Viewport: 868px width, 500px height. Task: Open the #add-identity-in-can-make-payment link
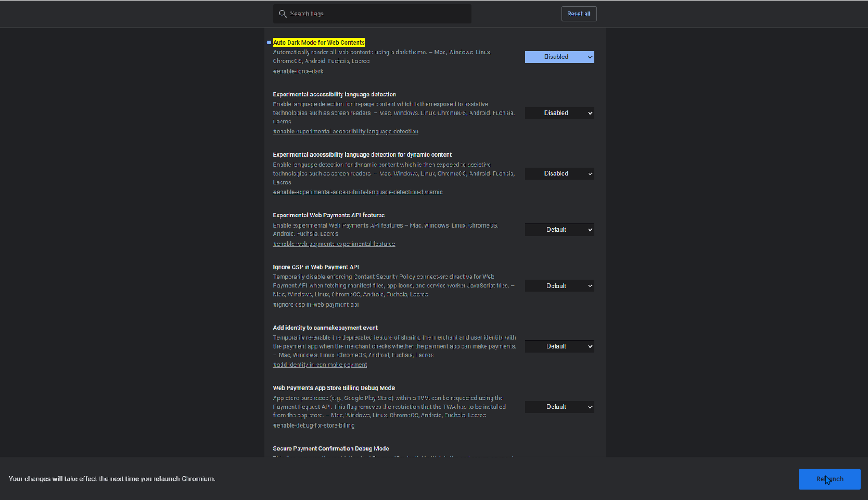point(320,365)
